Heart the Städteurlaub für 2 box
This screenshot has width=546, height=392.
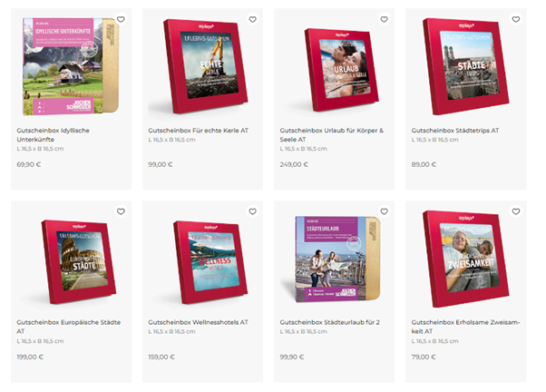(x=384, y=211)
